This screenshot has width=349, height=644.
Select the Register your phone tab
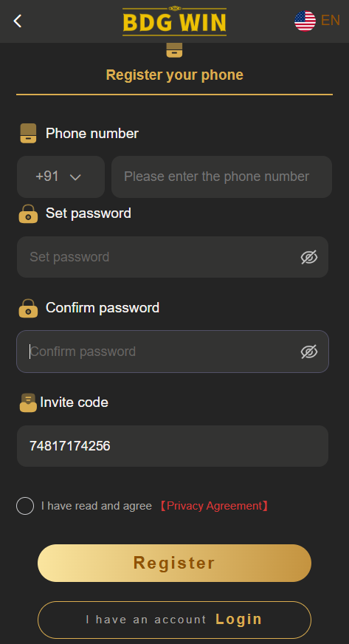174,75
